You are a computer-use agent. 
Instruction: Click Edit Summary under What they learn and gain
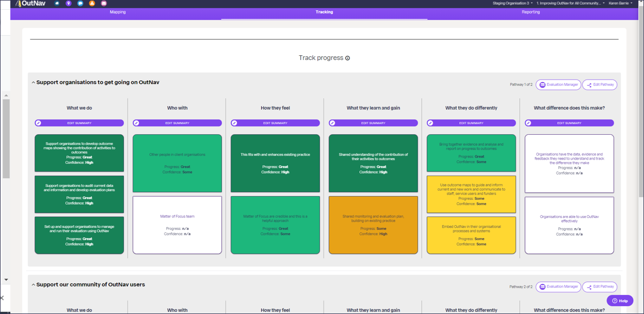tap(374, 123)
